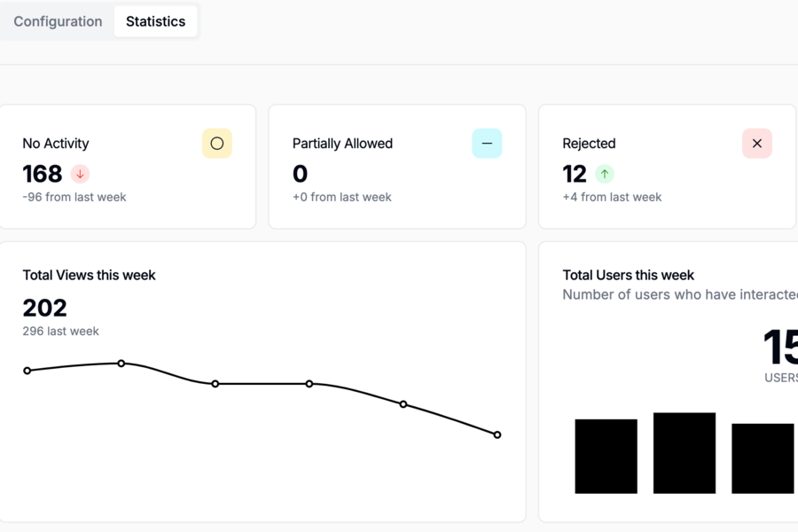The width and height of the screenshot is (798, 532).
Task: Click the green up-arrow trend icon beside 12
Action: click(x=605, y=174)
